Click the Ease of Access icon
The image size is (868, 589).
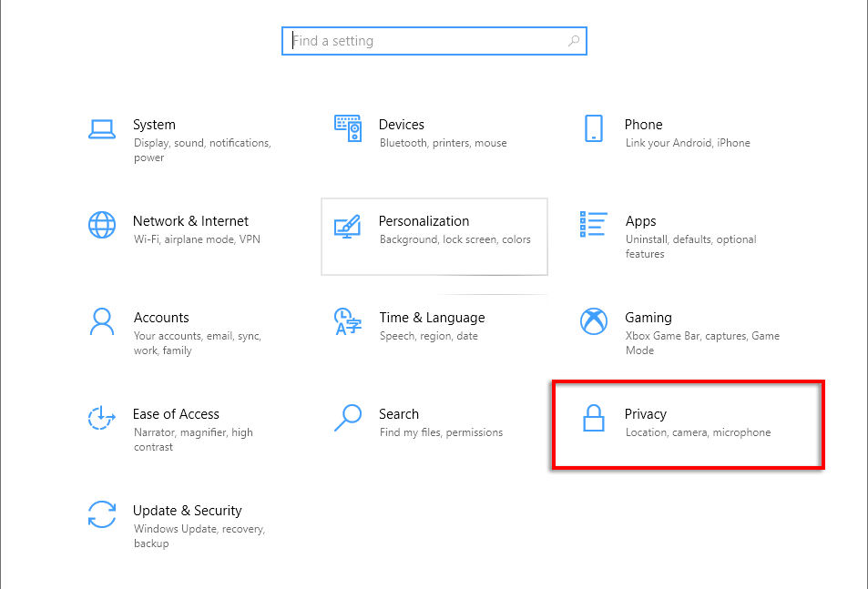(x=102, y=418)
